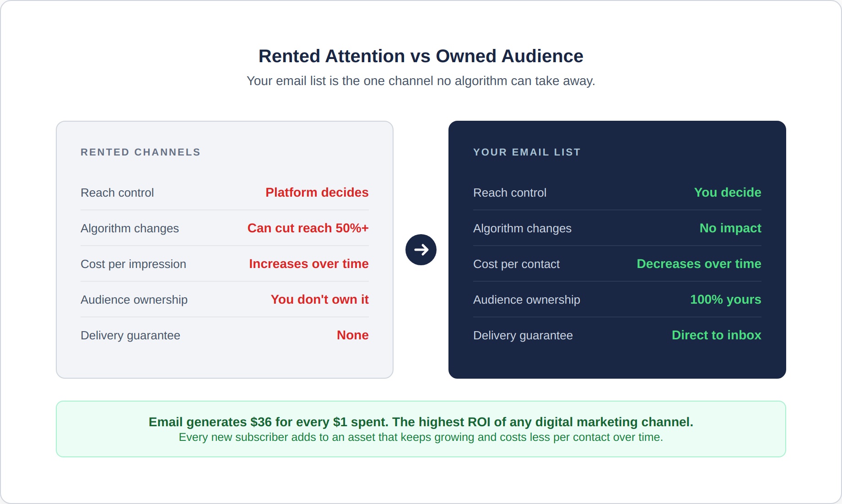Viewport: 842px width, 504px height.
Task: Click 'Cost per contact' row label
Action: [x=516, y=264]
